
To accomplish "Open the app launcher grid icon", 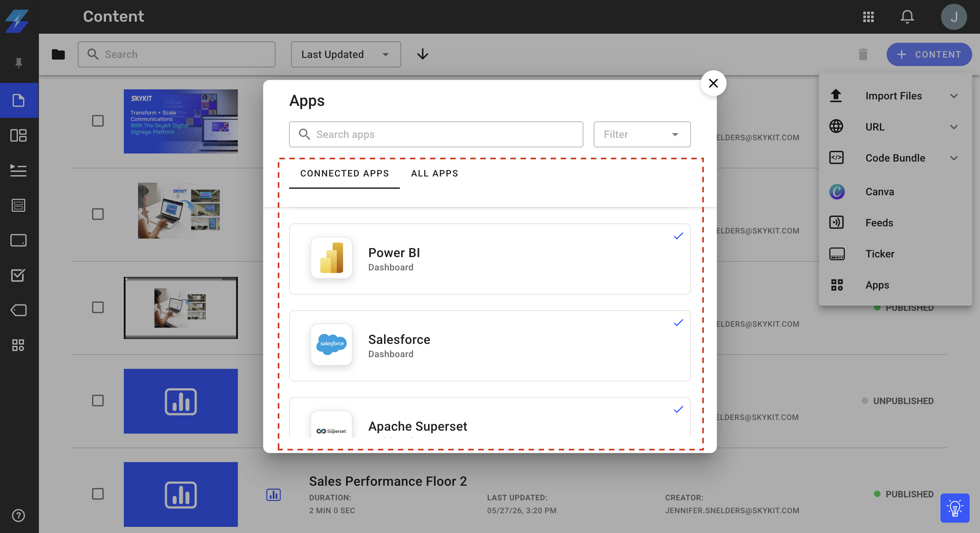I will tap(868, 17).
